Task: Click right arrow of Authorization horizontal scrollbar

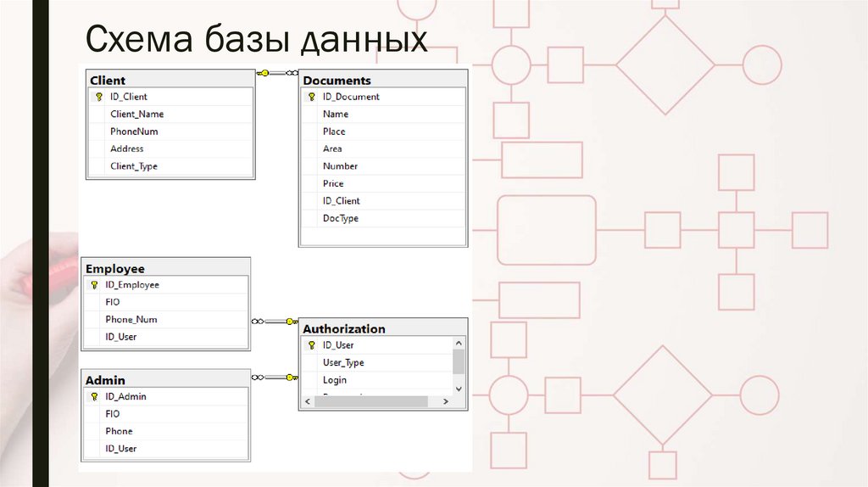Action: pos(446,401)
